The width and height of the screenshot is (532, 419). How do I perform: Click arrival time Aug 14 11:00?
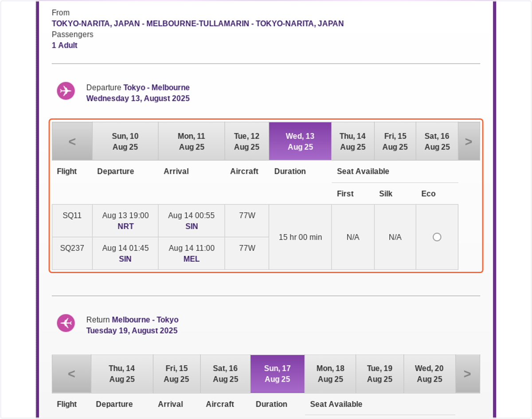pyautogui.click(x=192, y=248)
